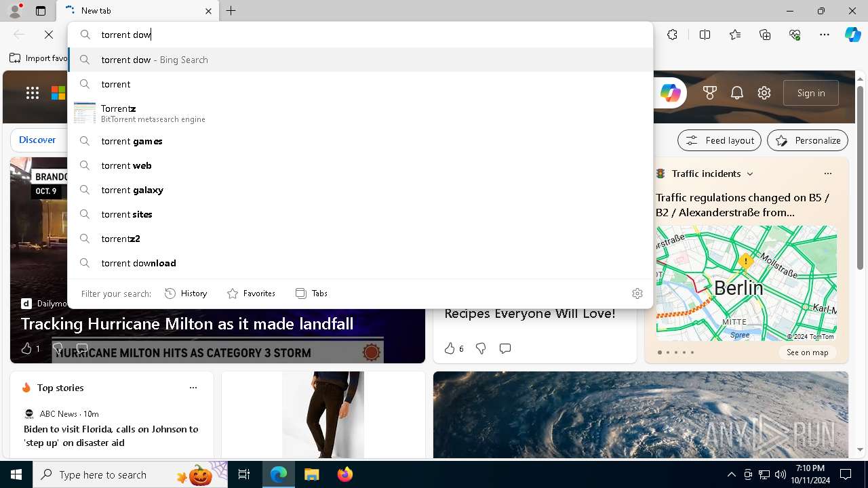Open the Torrentz BitTorrent metasearch suggestion
The height and width of the screenshot is (488, 868).
(360, 113)
